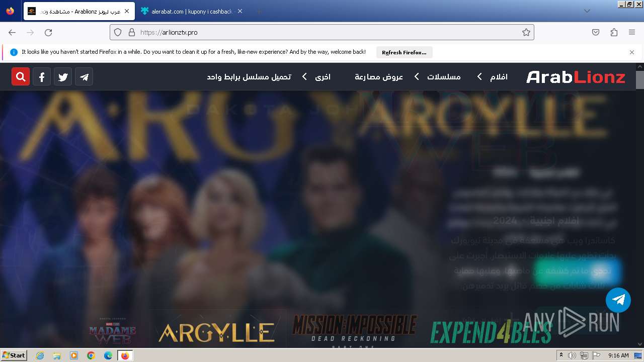Open the site's Facebook icon
Image resolution: width=644 pixels, height=362 pixels.
click(x=42, y=76)
